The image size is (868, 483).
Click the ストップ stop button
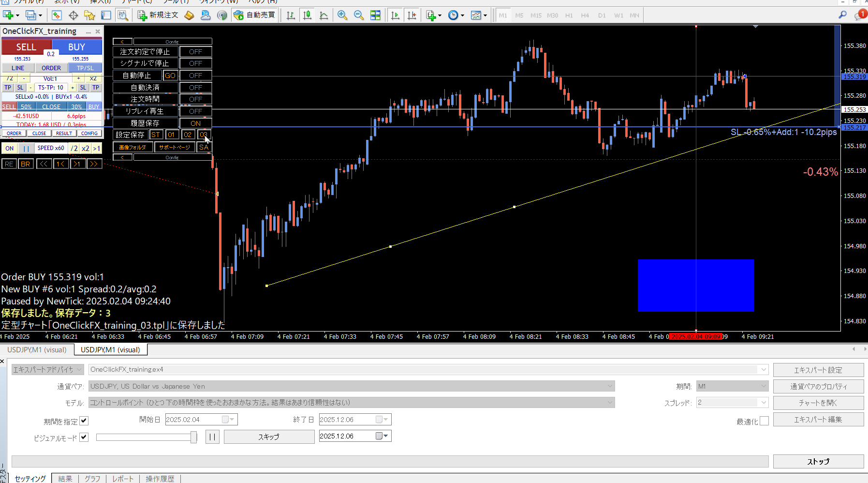pyautogui.click(x=818, y=461)
